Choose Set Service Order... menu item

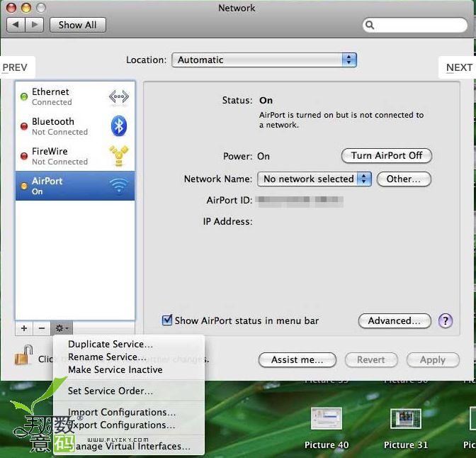[x=129, y=391]
